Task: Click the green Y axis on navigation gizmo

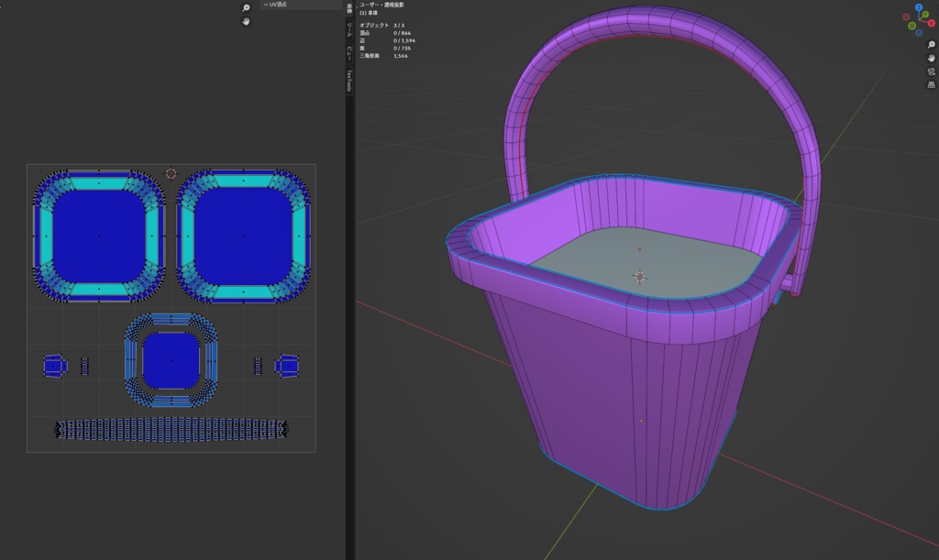Action: coord(925,14)
